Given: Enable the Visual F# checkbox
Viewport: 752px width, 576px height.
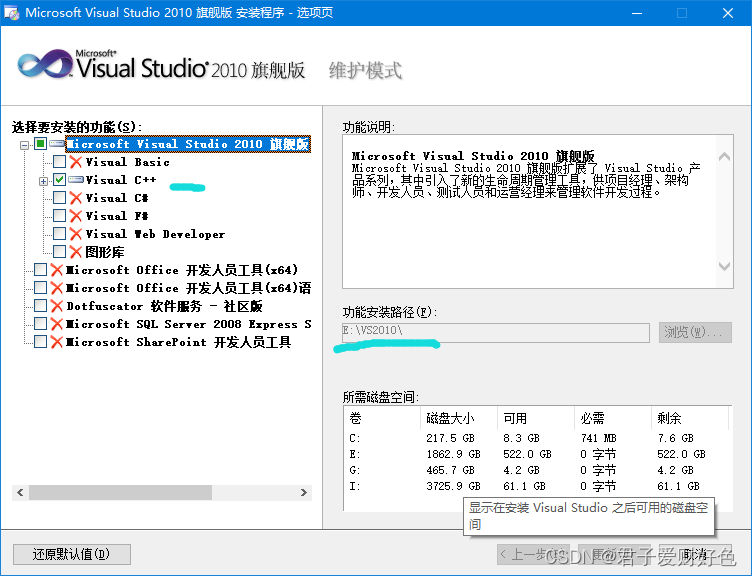Looking at the screenshot, I should [59, 216].
